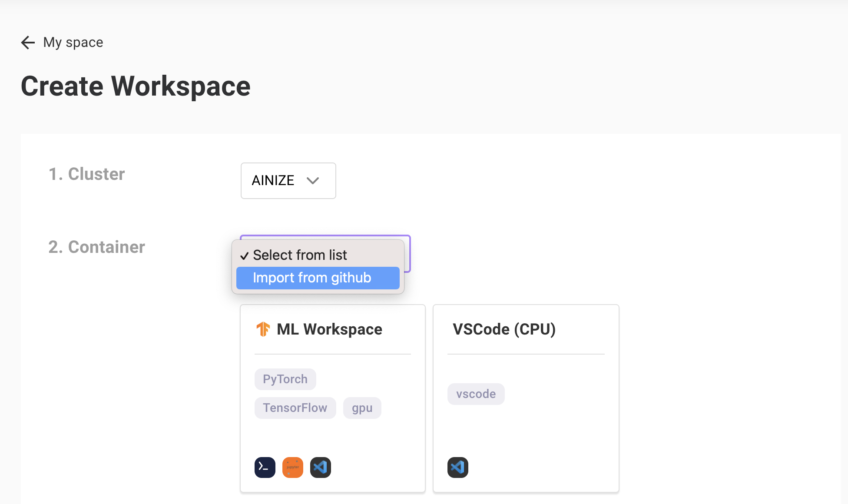Expand the cluster options under 1. Cluster

coord(288,181)
